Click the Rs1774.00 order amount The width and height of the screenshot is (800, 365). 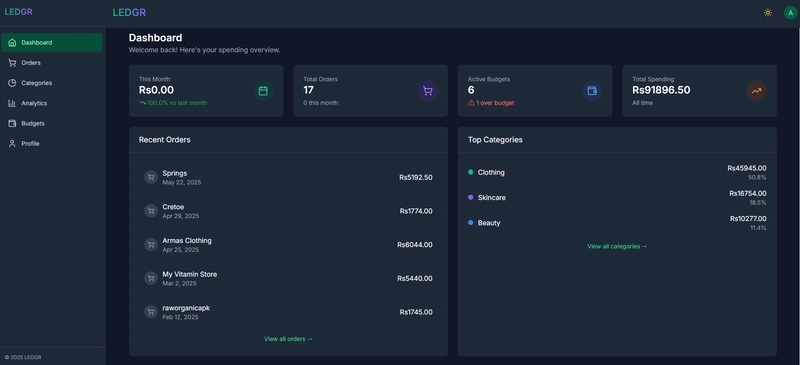416,211
